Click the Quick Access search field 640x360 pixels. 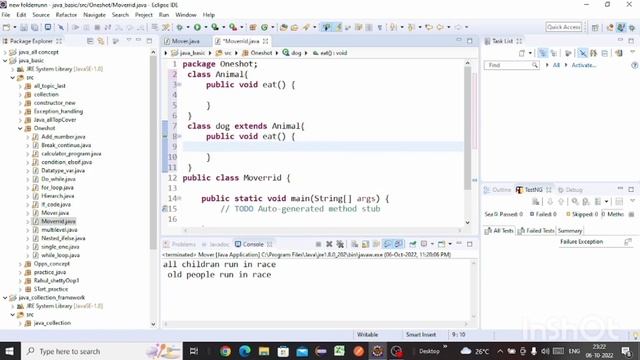point(563,27)
